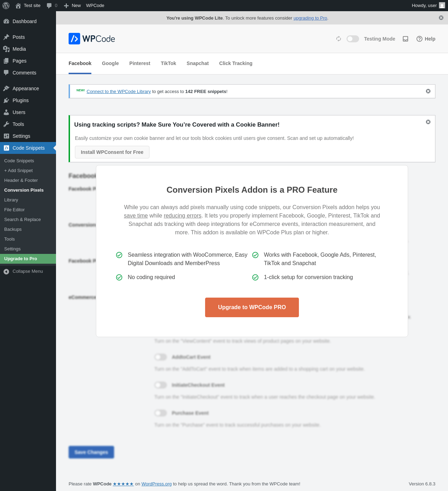448x491 pixels.
Task: Click the comments bubble icon in admin bar
Action: [49, 6]
